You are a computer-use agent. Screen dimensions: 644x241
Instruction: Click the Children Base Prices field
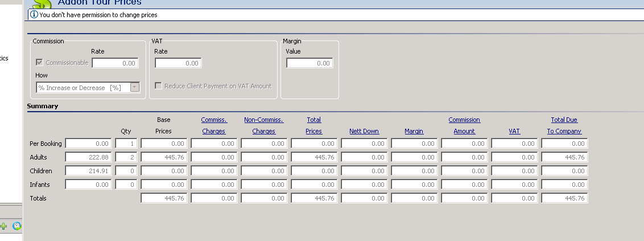pos(164,171)
